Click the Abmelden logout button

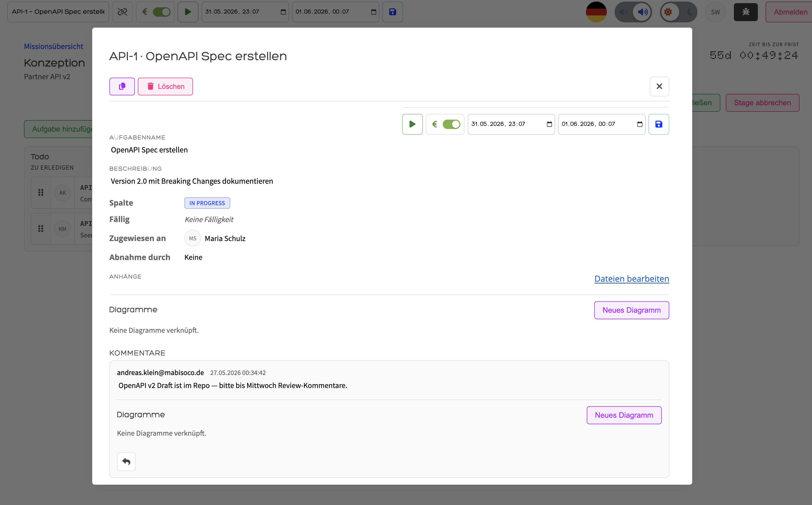pyautogui.click(x=790, y=12)
